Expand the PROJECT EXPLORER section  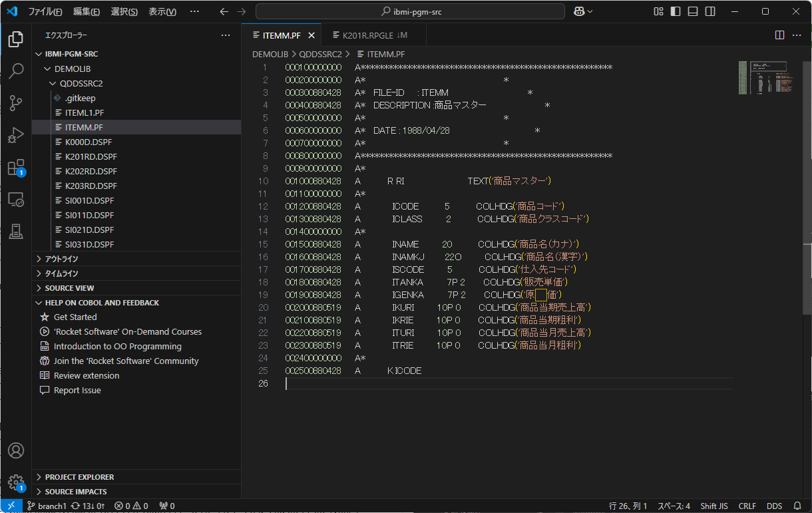136,477
